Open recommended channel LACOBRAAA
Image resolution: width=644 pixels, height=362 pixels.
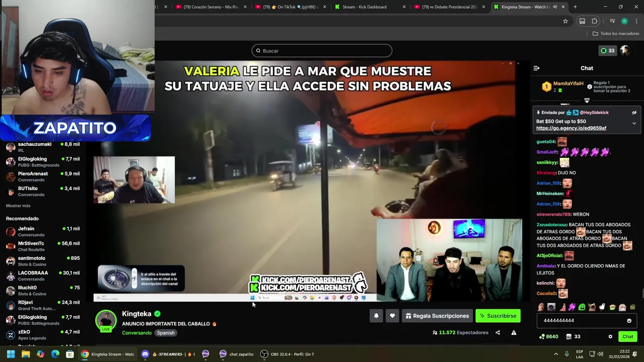(x=43, y=276)
